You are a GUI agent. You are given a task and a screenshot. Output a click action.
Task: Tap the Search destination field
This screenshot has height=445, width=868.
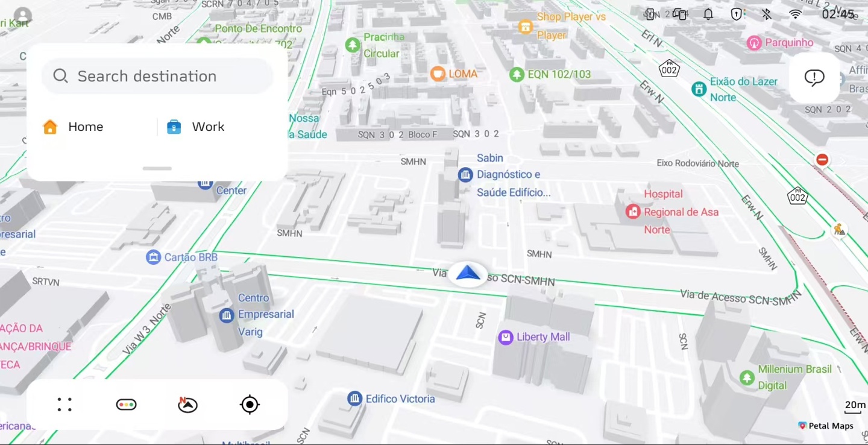(x=157, y=76)
